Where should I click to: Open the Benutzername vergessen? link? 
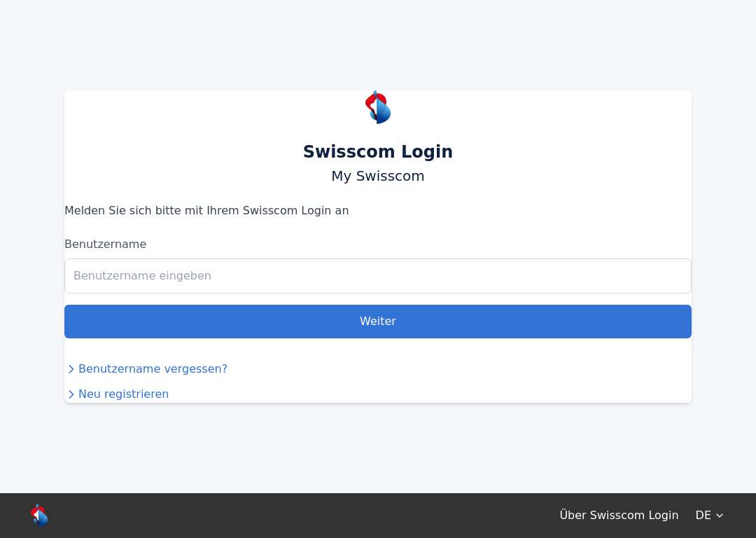[153, 369]
